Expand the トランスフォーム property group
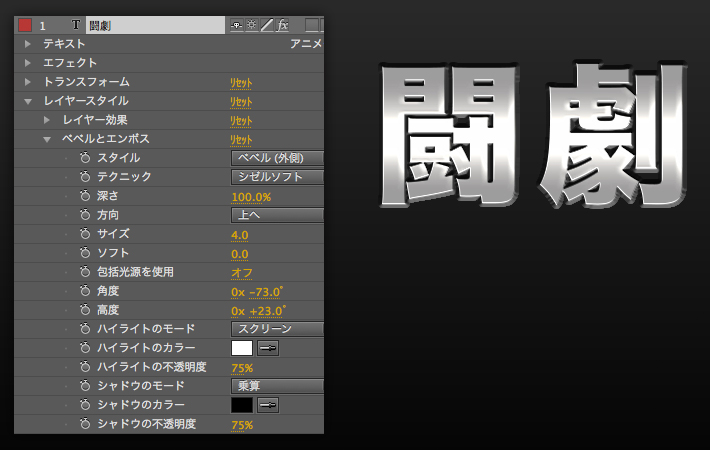710x450 pixels. (x=27, y=82)
